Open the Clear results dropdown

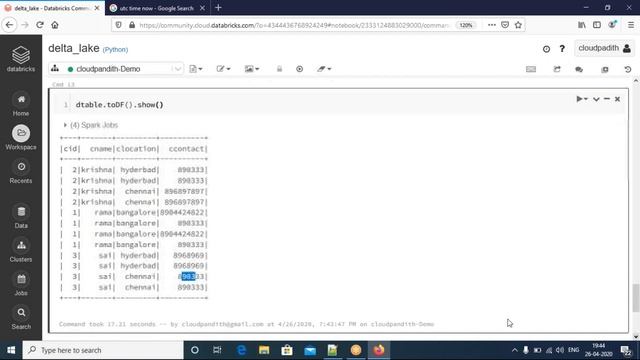coord(324,69)
